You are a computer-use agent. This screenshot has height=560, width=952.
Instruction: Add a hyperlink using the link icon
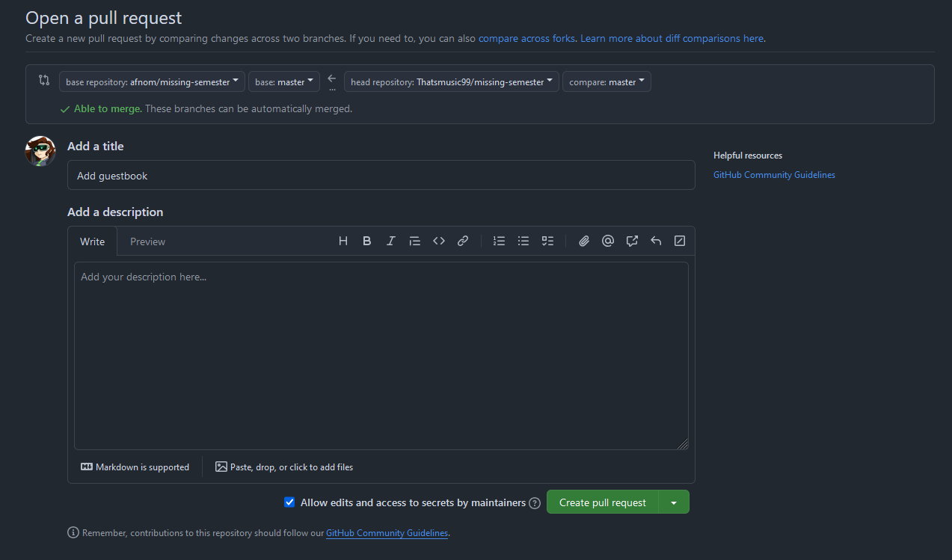462,240
